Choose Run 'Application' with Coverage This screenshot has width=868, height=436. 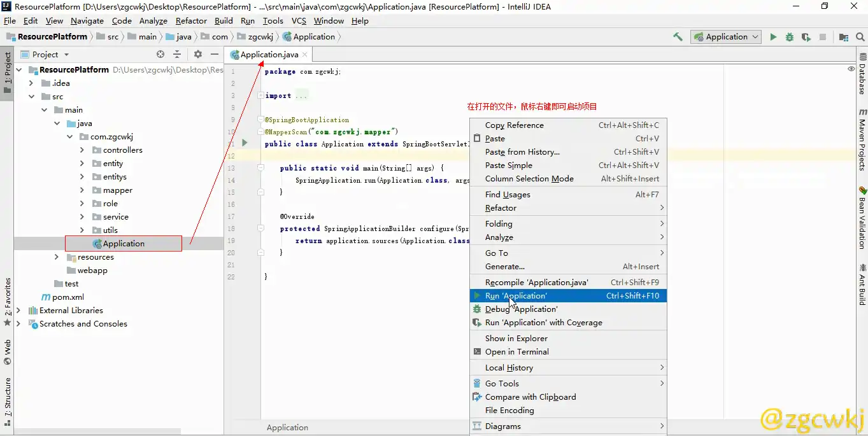568,323
